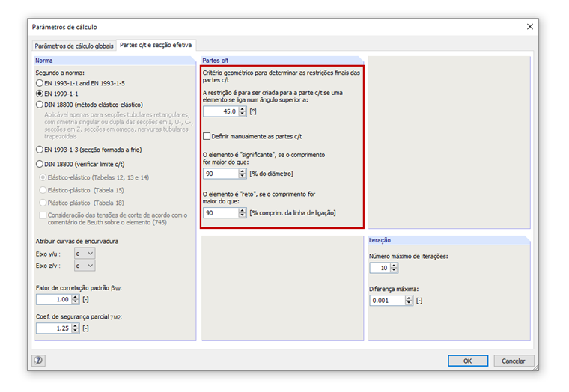The height and width of the screenshot is (392, 569).
Task: Click the Segundo a norma label
Action: [x=60, y=73]
